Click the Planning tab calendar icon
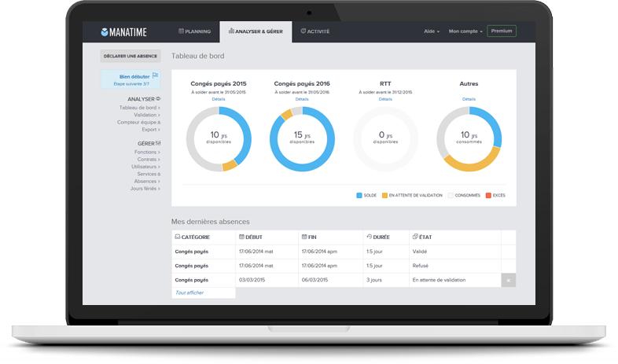The image size is (618, 364). (181, 31)
